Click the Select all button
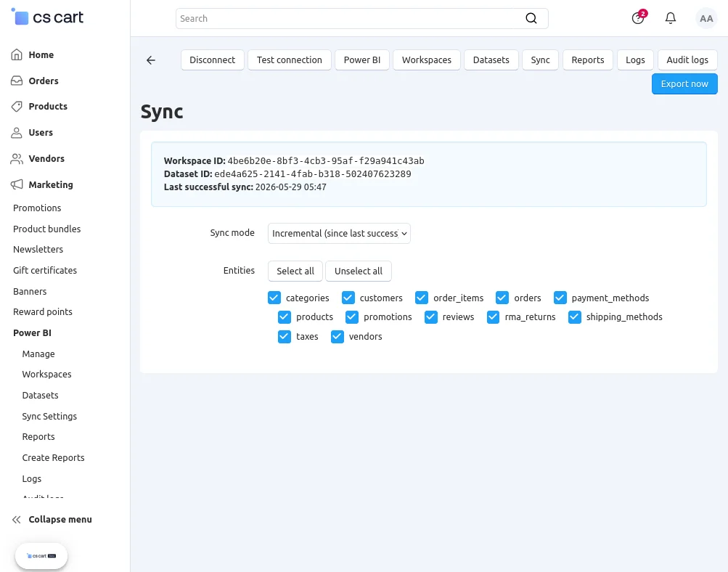 click(295, 271)
